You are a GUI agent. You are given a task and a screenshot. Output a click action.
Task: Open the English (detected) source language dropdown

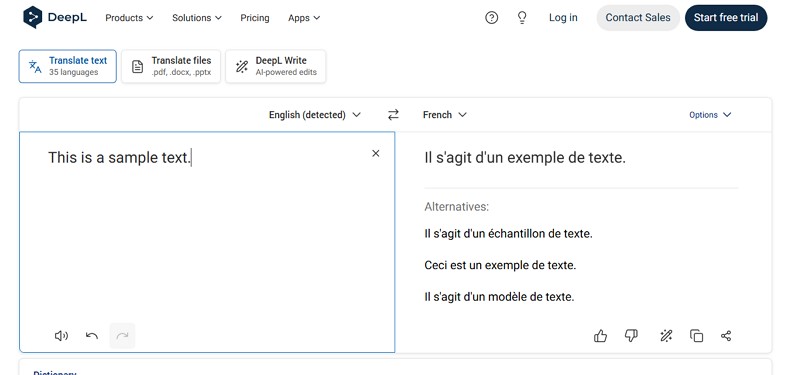(315, 115)
